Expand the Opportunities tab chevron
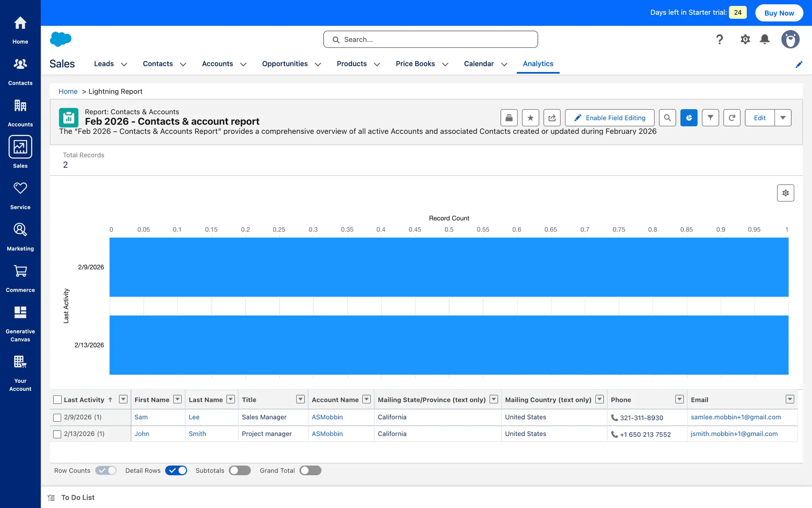The width and height of the screenshot is (812, 508). pos(318,64)
